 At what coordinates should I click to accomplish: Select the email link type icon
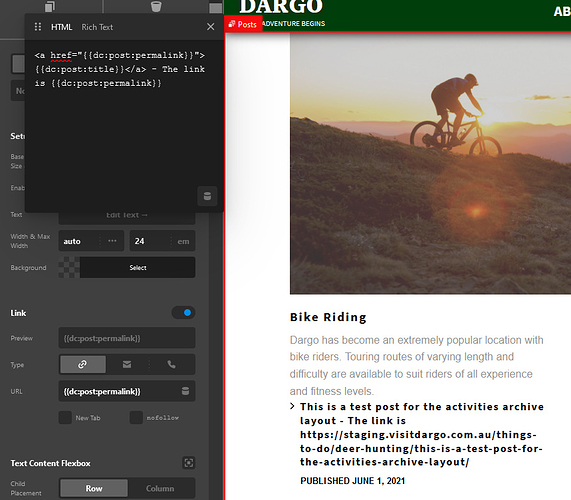[x=127, y=365]
